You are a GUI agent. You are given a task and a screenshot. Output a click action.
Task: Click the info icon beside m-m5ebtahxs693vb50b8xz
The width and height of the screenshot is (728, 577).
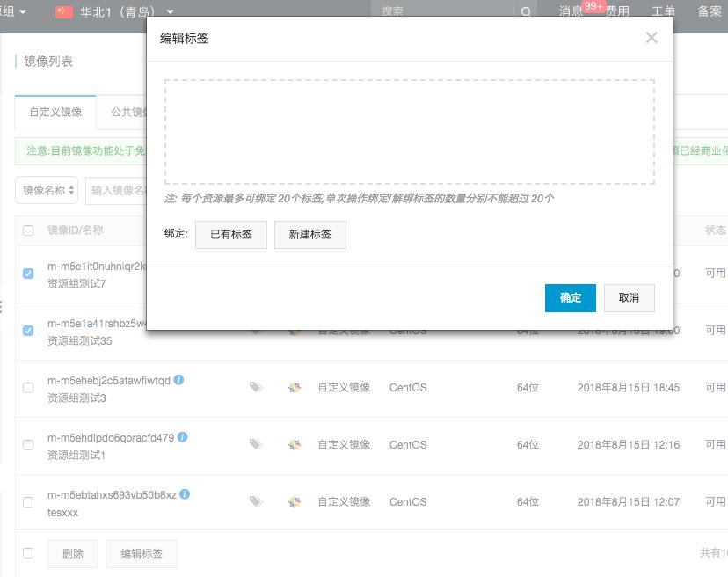click(x=184, y=495)
